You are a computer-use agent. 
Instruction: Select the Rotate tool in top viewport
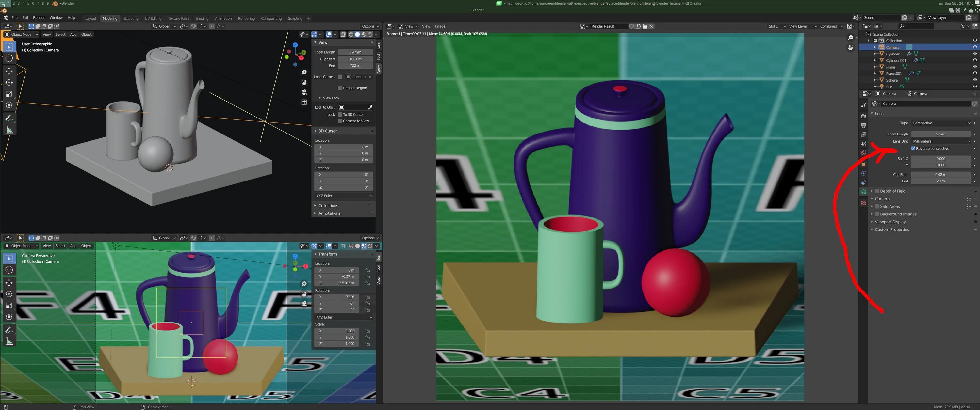point(9,83)
